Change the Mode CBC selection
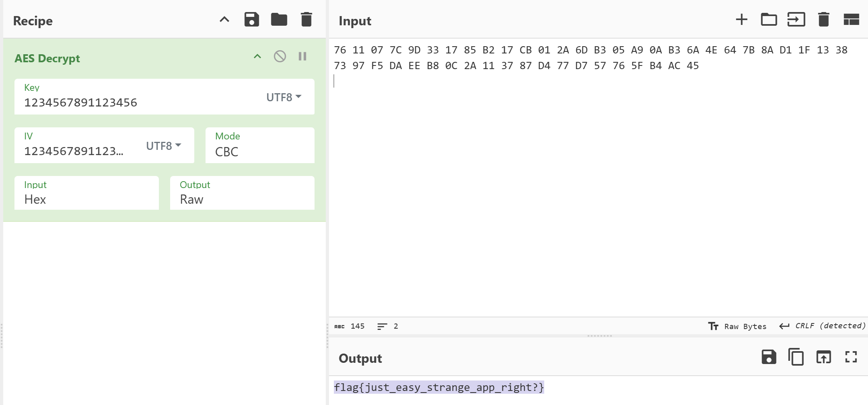The width and height of the screenshot is (868, 405). (x=259, y=151)
